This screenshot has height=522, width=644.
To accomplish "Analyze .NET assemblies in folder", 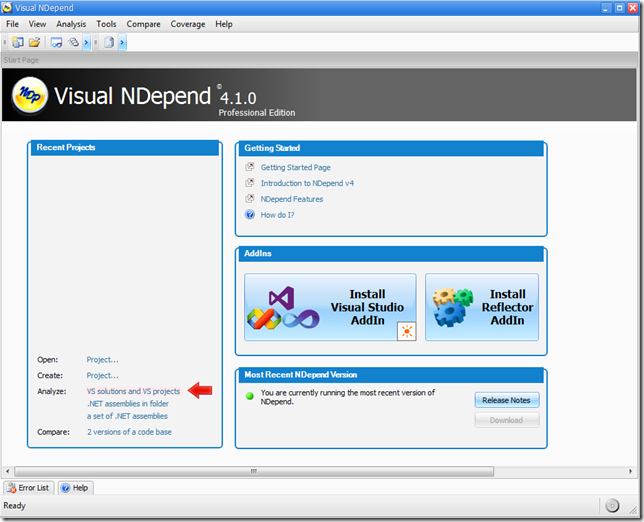I will click(128, 404).
